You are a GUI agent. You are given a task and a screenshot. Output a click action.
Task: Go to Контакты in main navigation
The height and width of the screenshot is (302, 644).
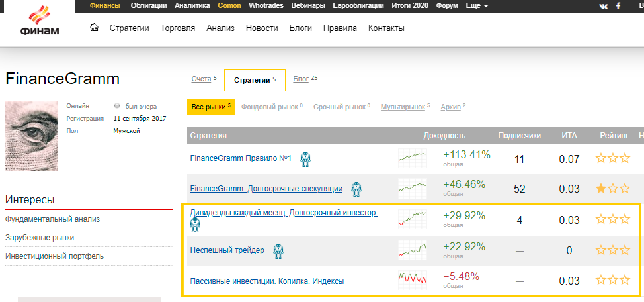coord(387,28)
